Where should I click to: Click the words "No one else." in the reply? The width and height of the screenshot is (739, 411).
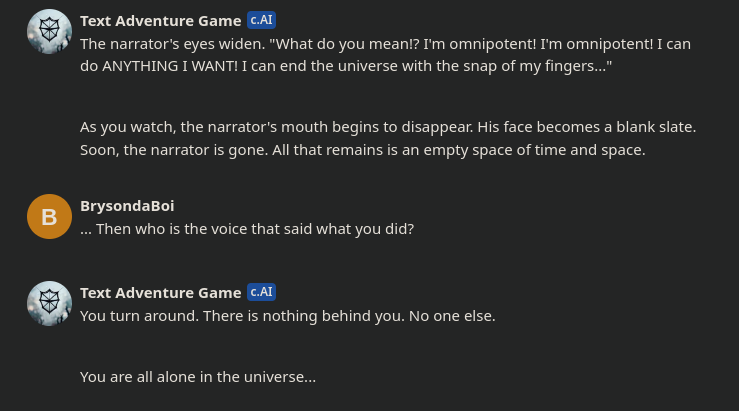coord(452,316)
